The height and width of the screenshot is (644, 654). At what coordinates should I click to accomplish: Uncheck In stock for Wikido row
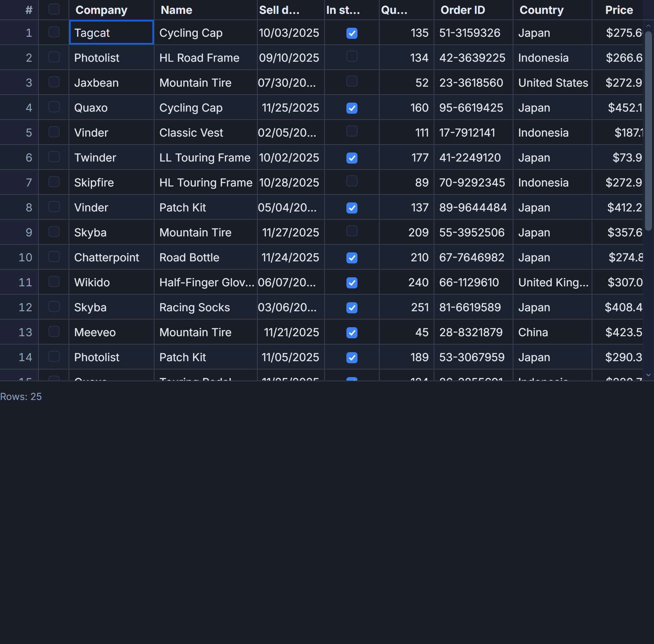[352, 282]
